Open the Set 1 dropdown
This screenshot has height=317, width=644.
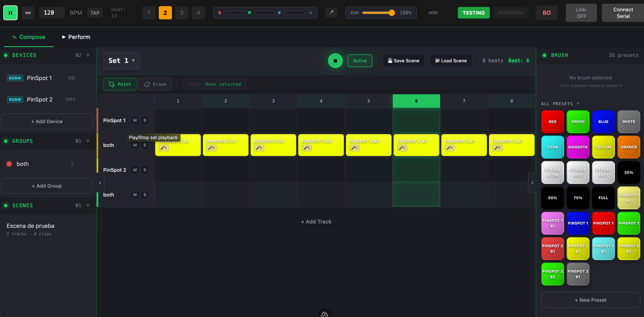[x=122, y=60]
